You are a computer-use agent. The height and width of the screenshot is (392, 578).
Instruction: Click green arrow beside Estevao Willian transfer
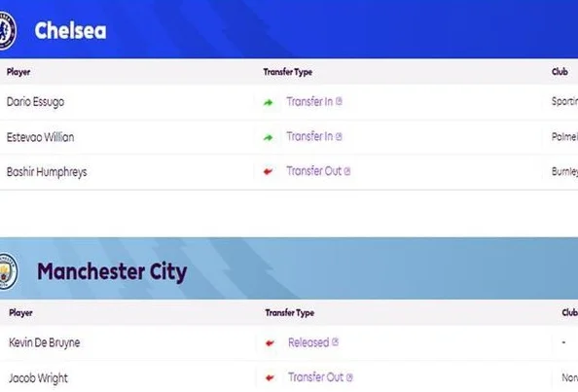[269, 138]
